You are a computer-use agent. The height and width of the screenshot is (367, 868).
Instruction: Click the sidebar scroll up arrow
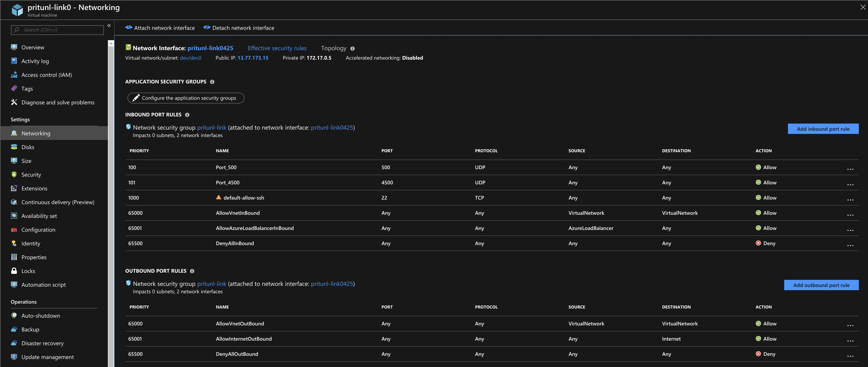pos(111,43)
